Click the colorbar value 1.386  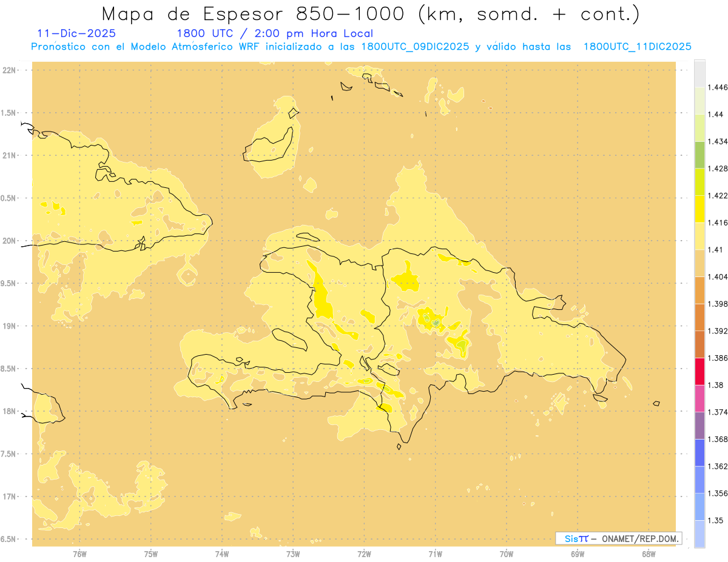[718, 358]
